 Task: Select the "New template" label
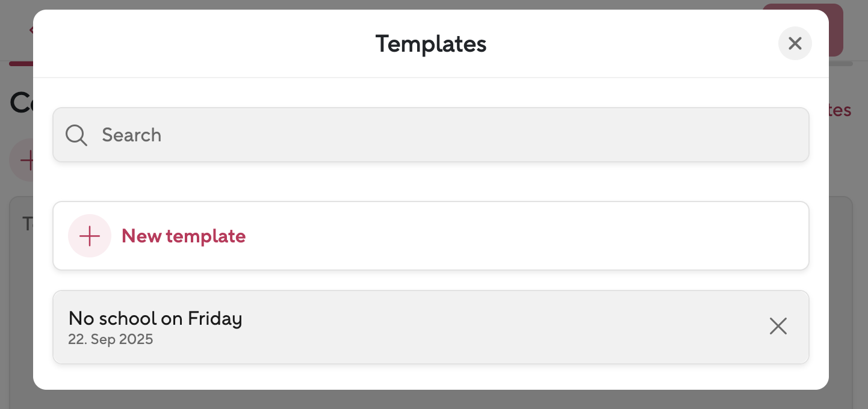184,236
